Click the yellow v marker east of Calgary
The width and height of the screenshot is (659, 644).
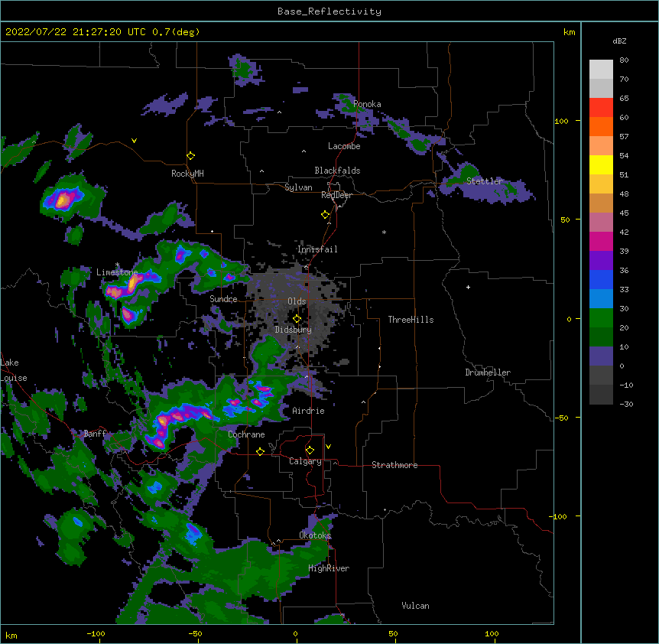coord(328,447)
